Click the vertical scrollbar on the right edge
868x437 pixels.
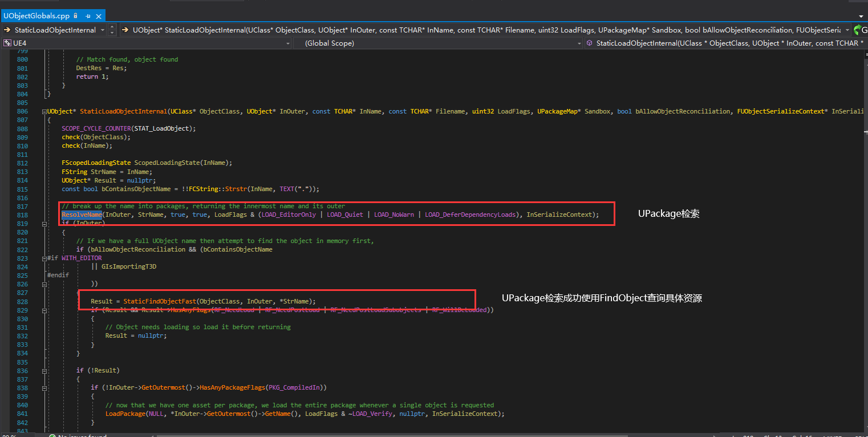coord(866,228)
